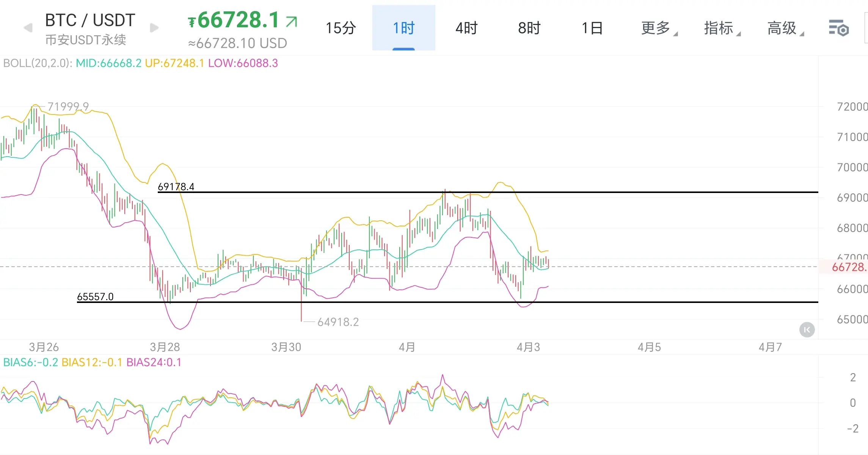The height and width of the screenshot is (455, 868).
Task: Switch to the 8时 interval
Action: click(x=529, y=28)
